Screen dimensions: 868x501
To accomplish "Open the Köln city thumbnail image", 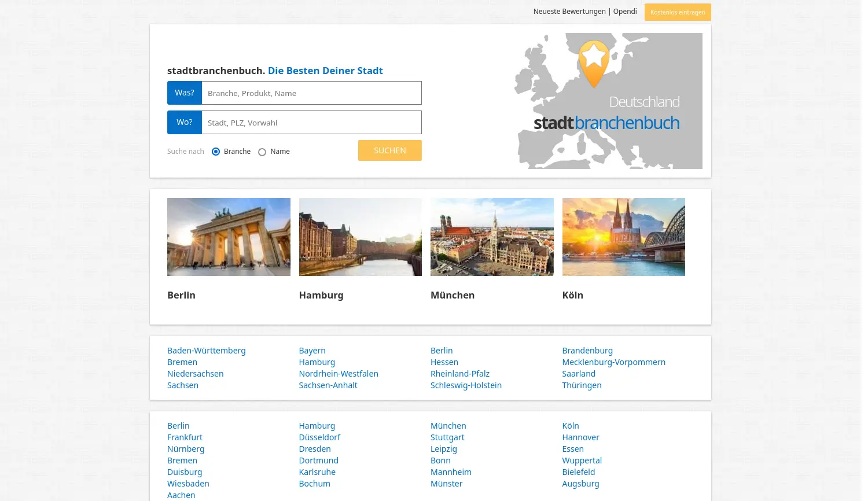I will click(623, 237).
